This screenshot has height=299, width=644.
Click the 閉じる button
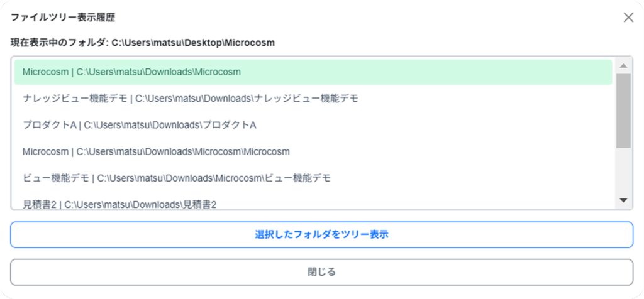321,272
